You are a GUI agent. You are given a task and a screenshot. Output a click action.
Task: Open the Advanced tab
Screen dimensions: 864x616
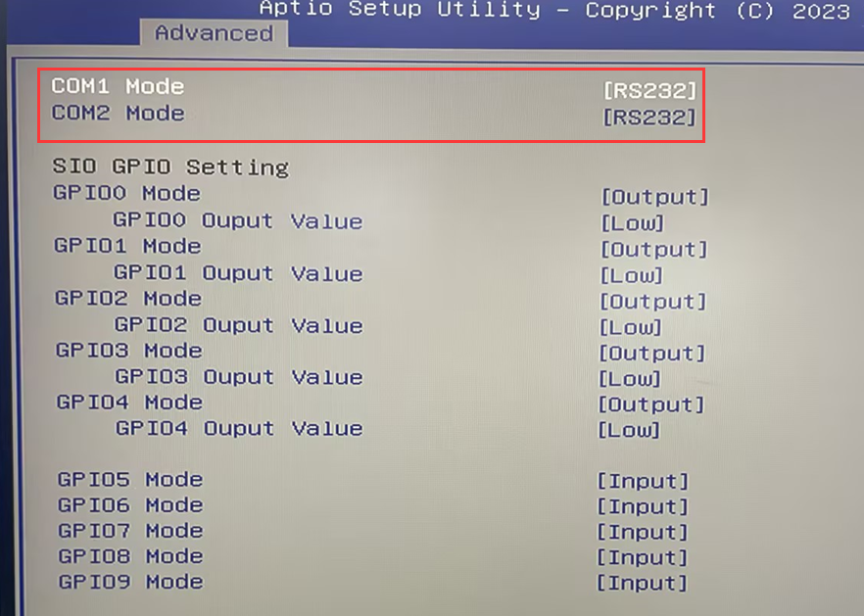[x=214, y=33]
